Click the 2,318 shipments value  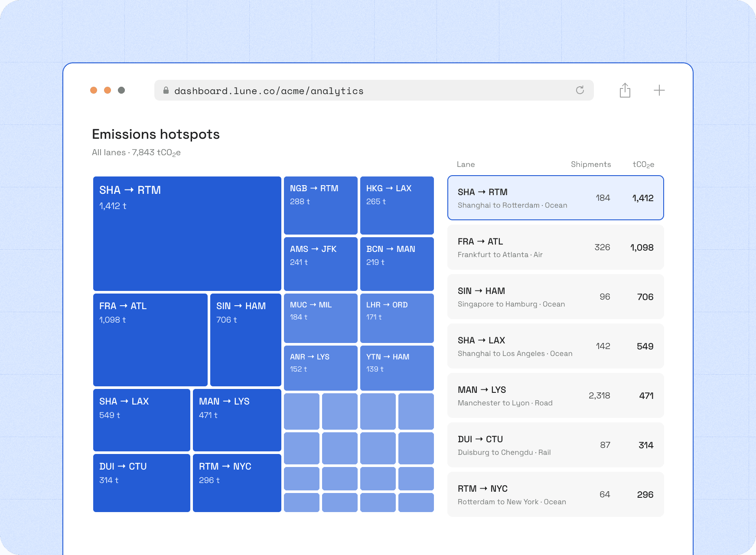[x=599, y=395]
